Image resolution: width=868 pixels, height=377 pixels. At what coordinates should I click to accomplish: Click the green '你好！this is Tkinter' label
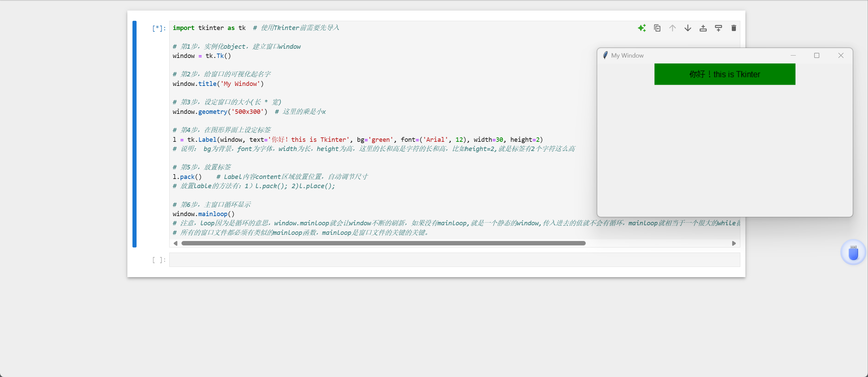coord(725,74)
